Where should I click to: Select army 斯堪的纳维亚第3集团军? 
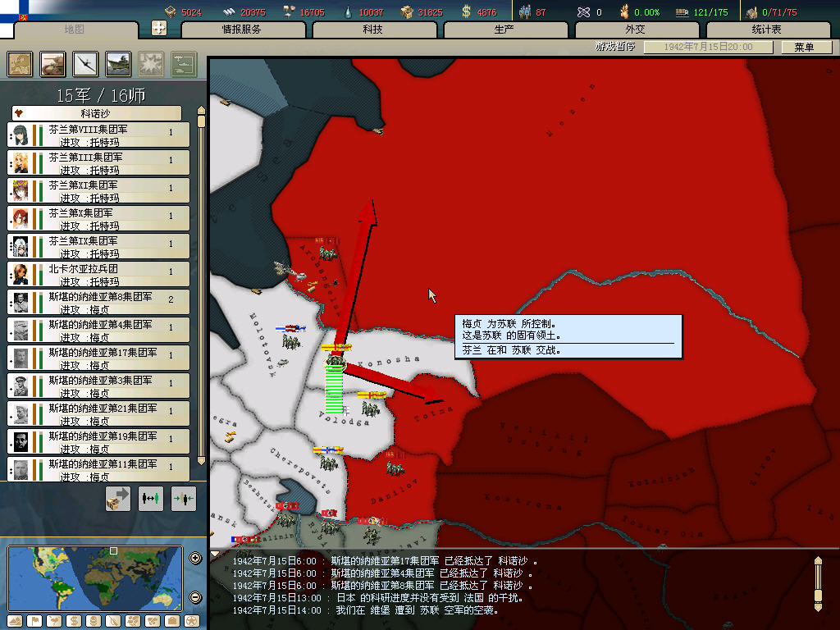click(98, 386)
